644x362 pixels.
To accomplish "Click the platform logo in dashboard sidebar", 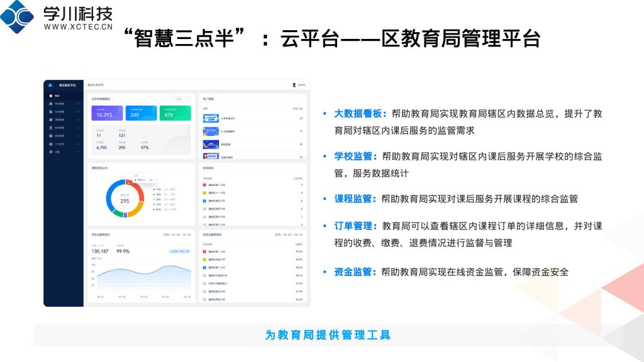I will click(50, 84).
